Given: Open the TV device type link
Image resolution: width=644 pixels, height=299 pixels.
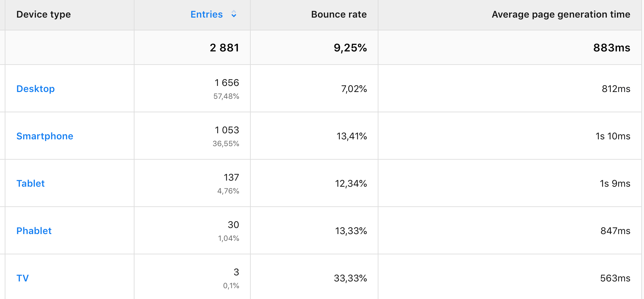Looking at the screenshot, I should tap(23, 278).
